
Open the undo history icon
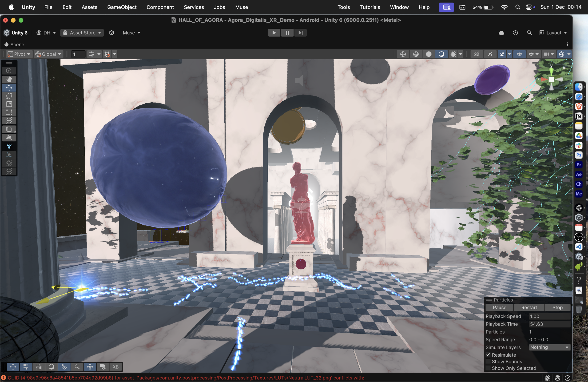(x=515, y=33)
